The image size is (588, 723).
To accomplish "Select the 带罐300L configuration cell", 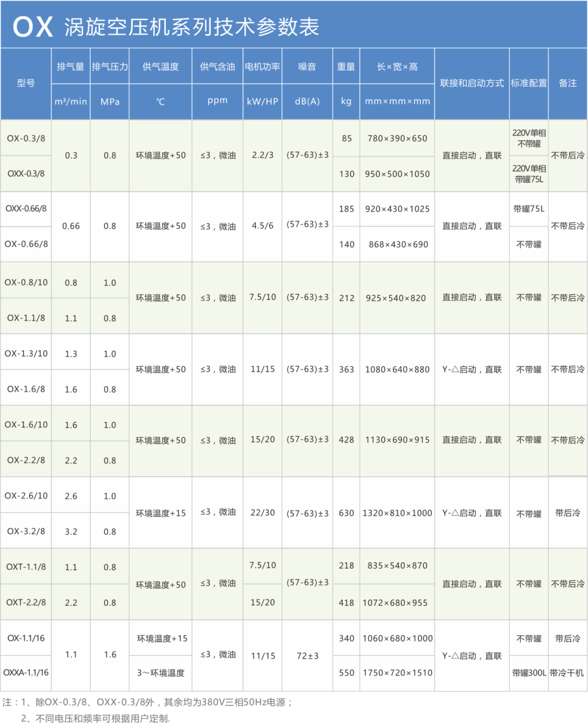I will pyautogui.click(x=529, y=672).
